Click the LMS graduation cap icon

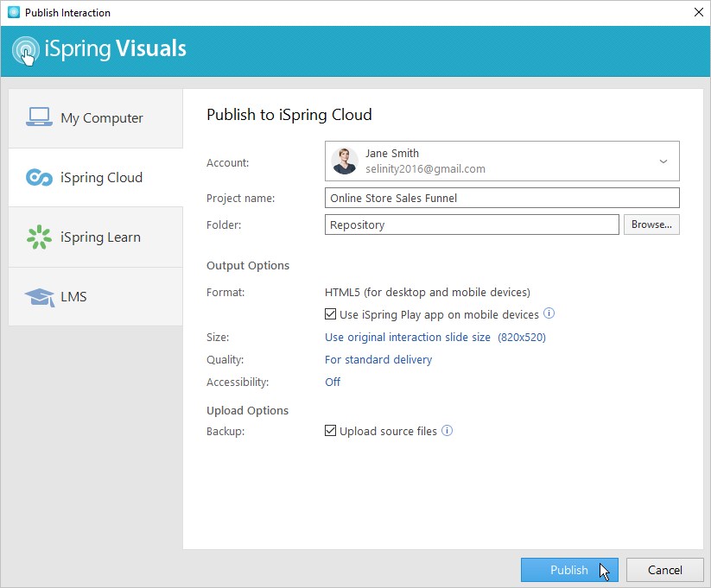tap(40, 297)
